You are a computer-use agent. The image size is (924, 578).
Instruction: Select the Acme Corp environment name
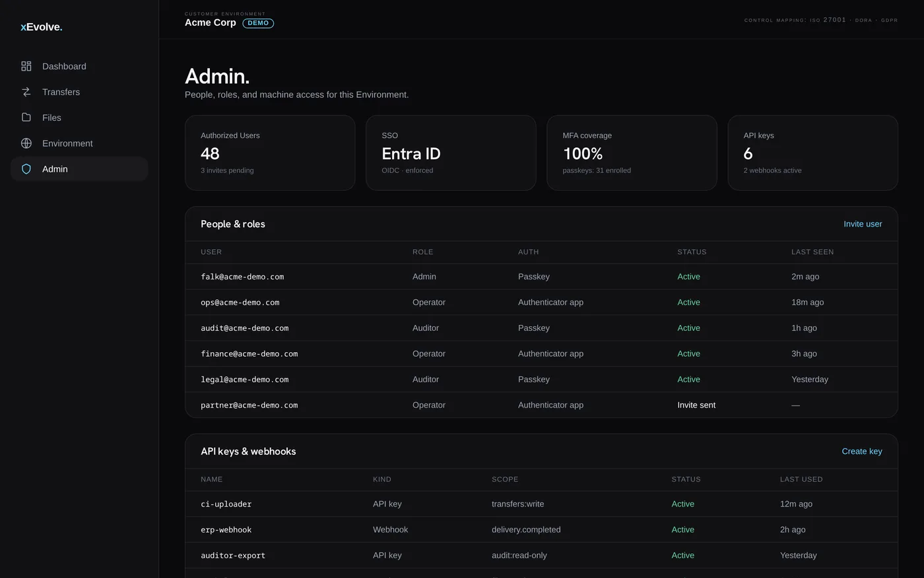[x=211, y=22]
